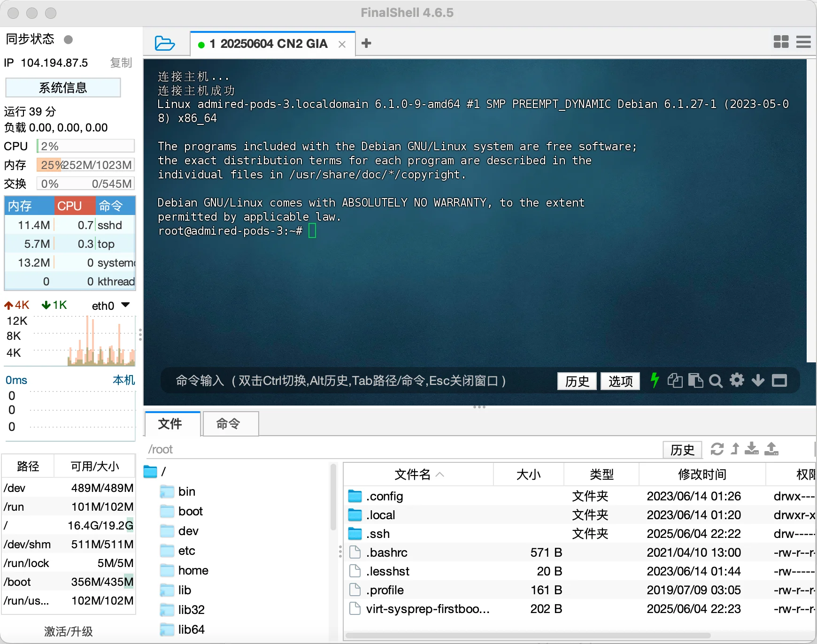Select the lib32 folder in tree

tap(183, 610)
